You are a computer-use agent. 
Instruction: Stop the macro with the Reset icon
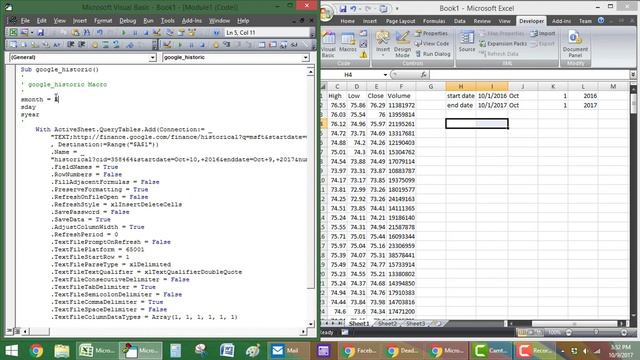click(x=146, y=32)
